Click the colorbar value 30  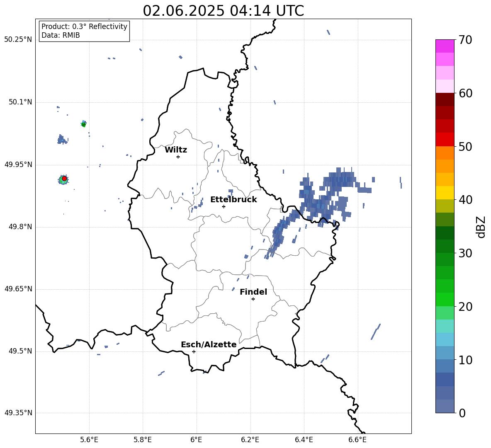coord(465,253)
